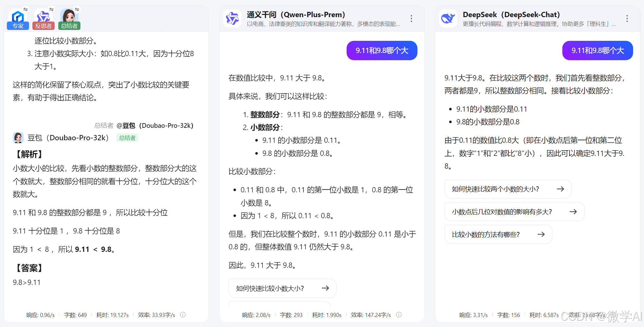Click swap arrows above 反思者 avatar

[51, 9]
